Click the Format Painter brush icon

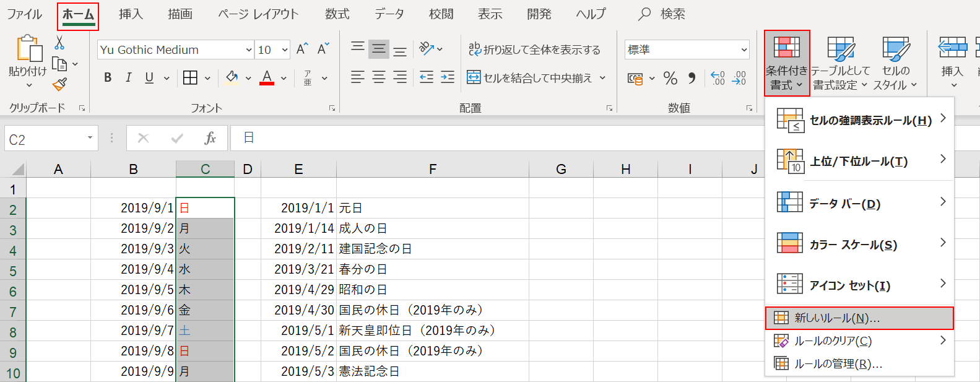tap(60, 84)
